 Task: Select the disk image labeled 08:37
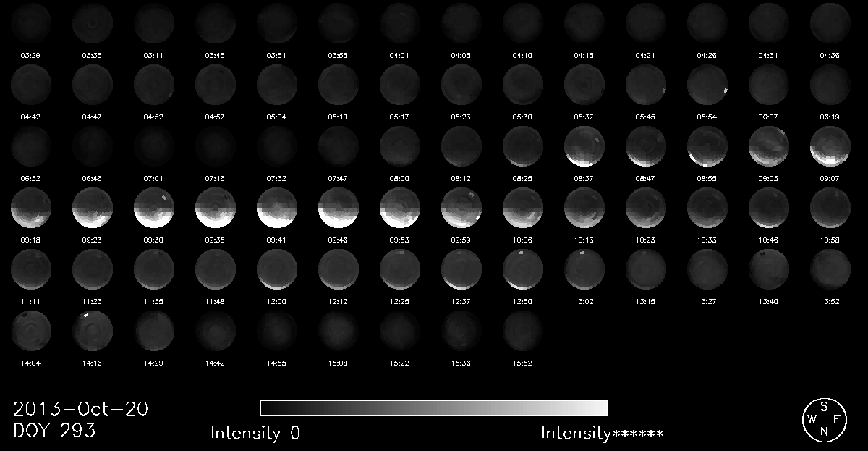point(584,147)
